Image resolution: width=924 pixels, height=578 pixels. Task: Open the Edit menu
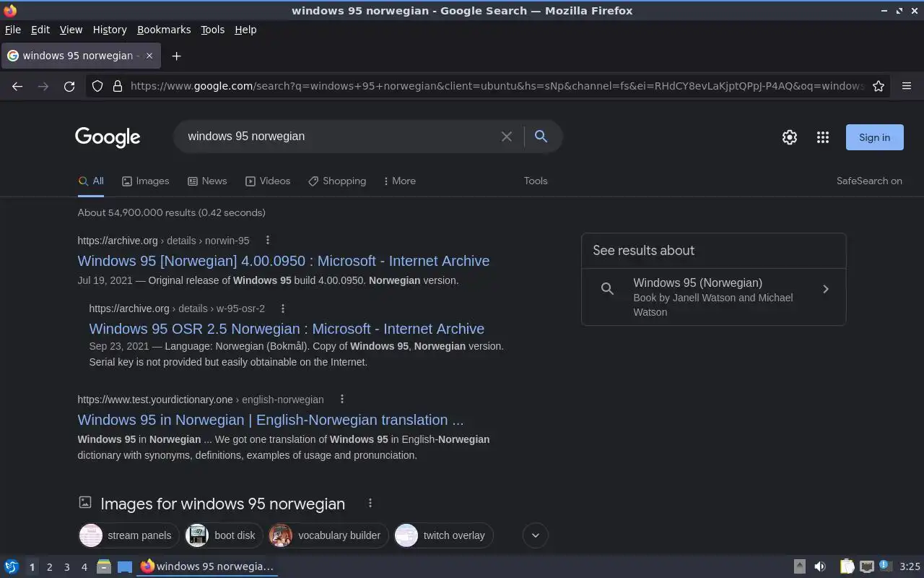(40, 30)
